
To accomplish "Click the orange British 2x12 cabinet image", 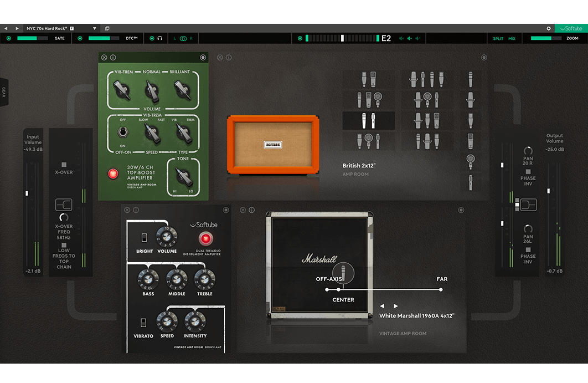I will 273,145.
